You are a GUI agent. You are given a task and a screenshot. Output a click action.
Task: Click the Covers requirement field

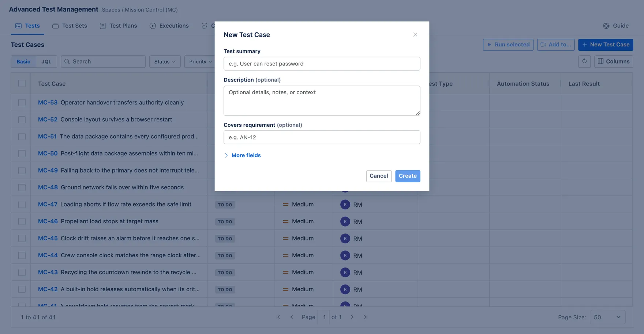pos(322,137)
